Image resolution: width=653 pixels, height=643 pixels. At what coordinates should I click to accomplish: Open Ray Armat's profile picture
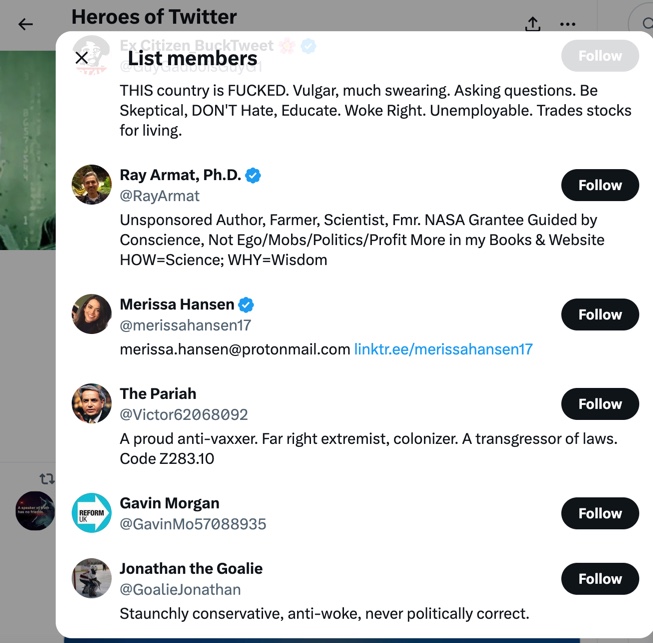92,185
